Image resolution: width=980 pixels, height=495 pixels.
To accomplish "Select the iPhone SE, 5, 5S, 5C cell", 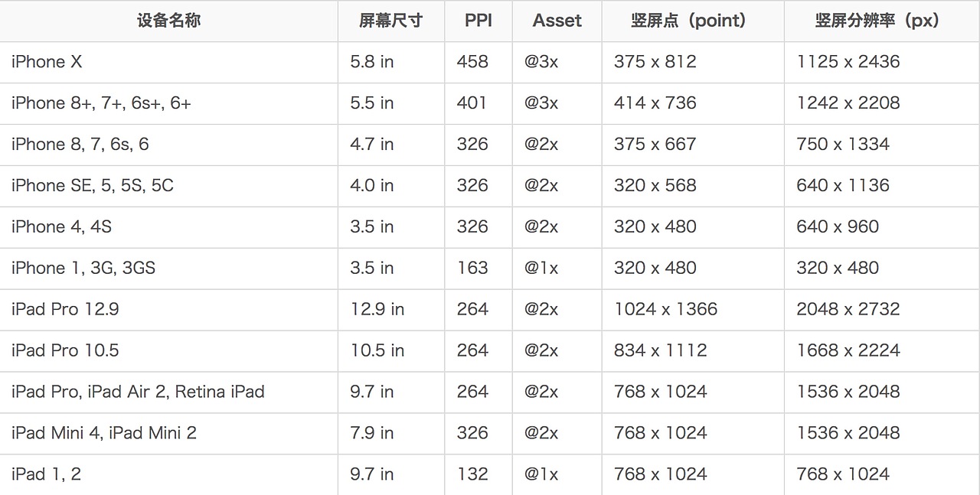I will (93, 186).
